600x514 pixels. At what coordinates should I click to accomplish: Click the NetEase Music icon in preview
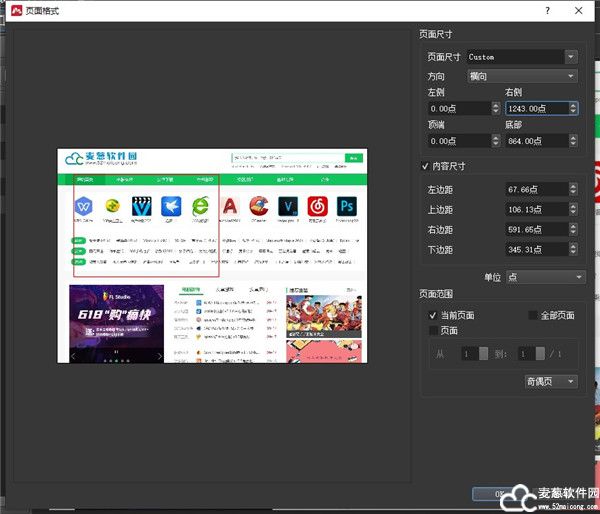[318, 206]
